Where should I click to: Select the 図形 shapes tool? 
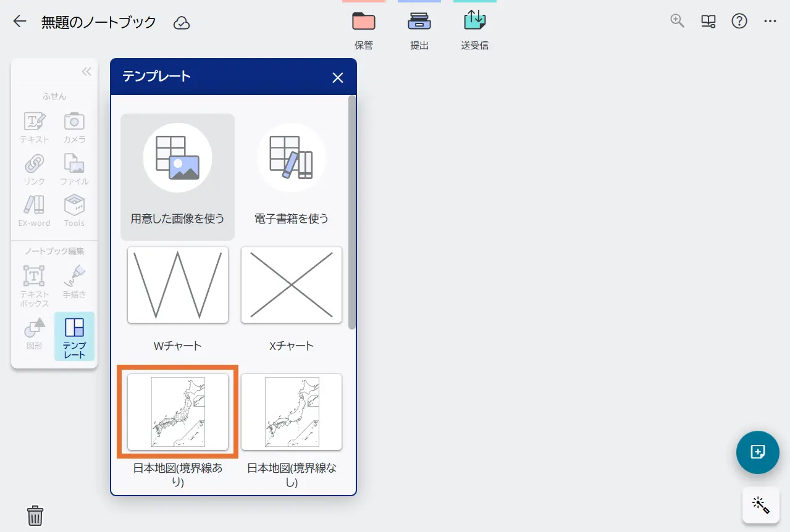pos(34,334)
